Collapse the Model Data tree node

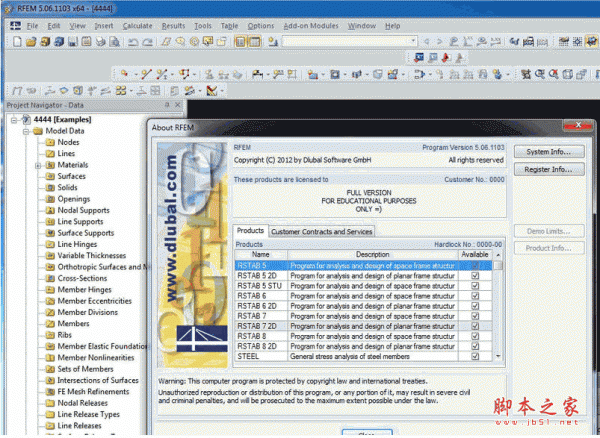(26, 132)
